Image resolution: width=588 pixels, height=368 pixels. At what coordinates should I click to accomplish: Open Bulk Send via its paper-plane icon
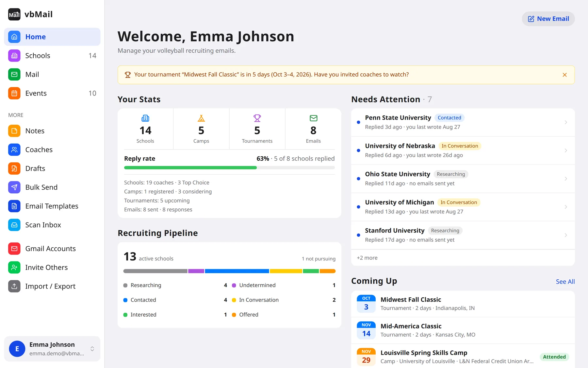[14, 187]
